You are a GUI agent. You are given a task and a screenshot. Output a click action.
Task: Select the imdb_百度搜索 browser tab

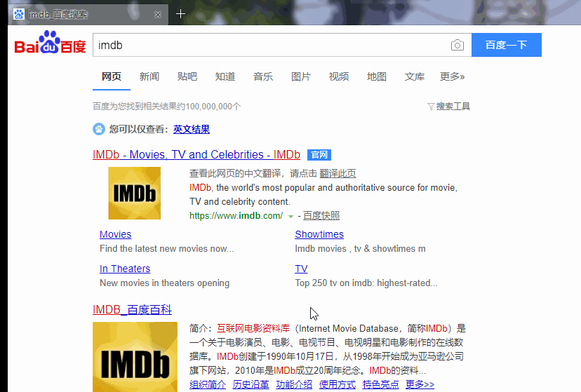pyautogui.click(x=88, y=15)
